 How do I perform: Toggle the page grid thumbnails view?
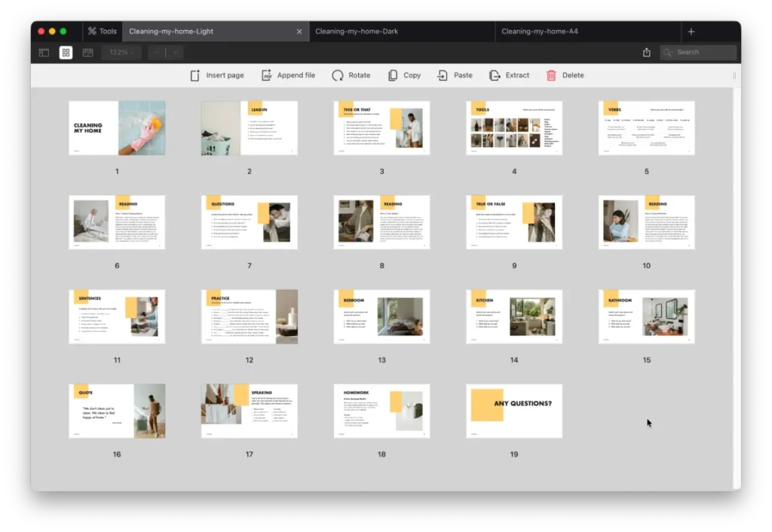66,53
